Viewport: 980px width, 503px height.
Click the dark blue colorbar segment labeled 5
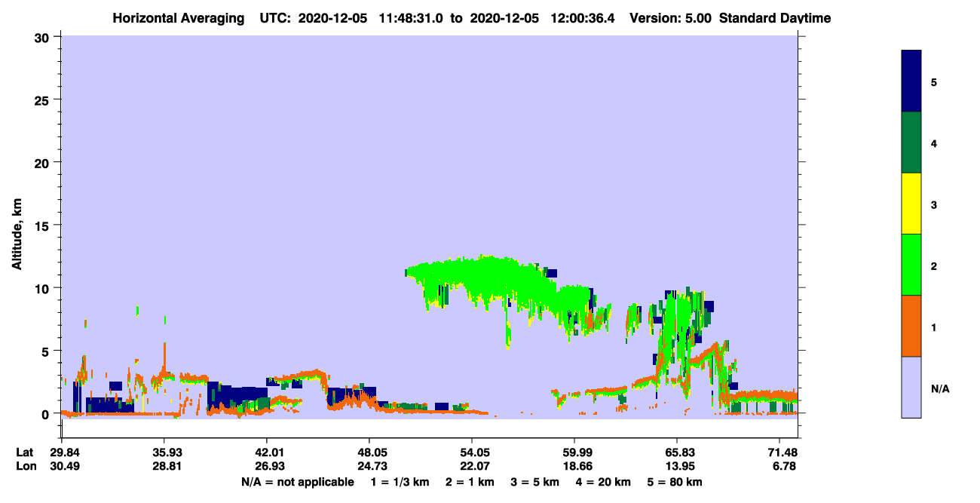[x=911, y=81]
